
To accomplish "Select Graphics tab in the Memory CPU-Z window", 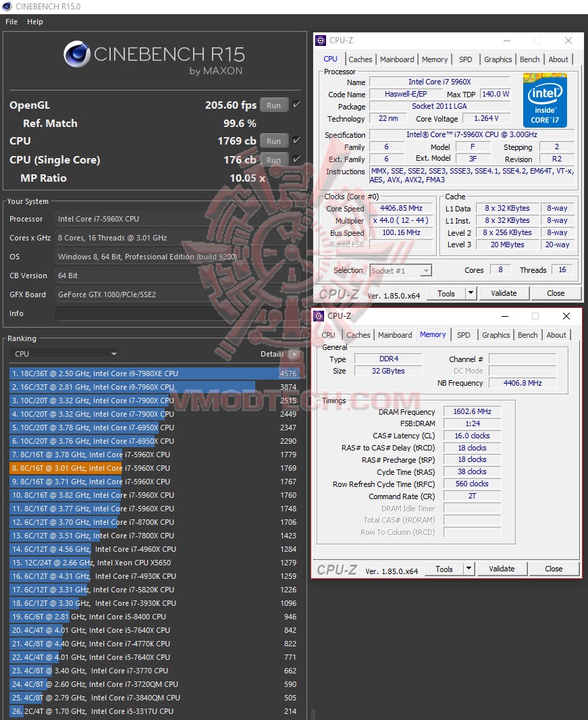I will 496,335.
